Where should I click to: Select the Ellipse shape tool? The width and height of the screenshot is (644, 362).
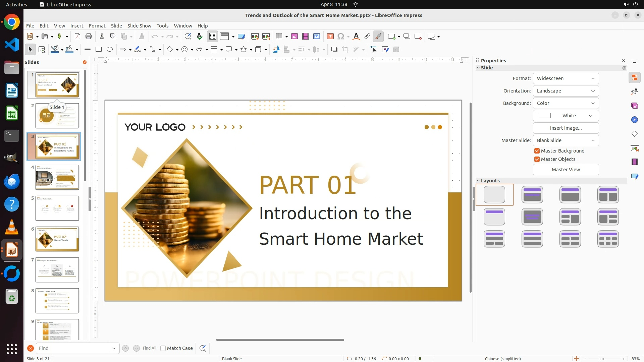110,50
